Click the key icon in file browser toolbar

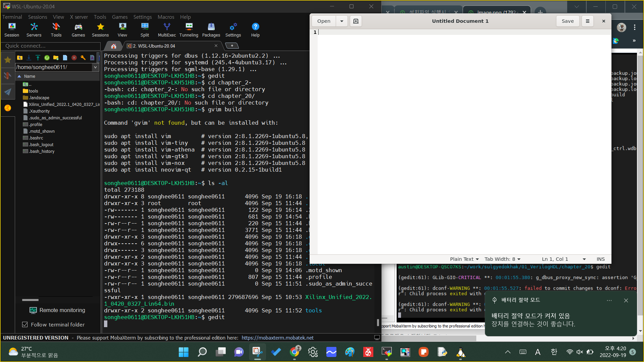coord(83,58)
